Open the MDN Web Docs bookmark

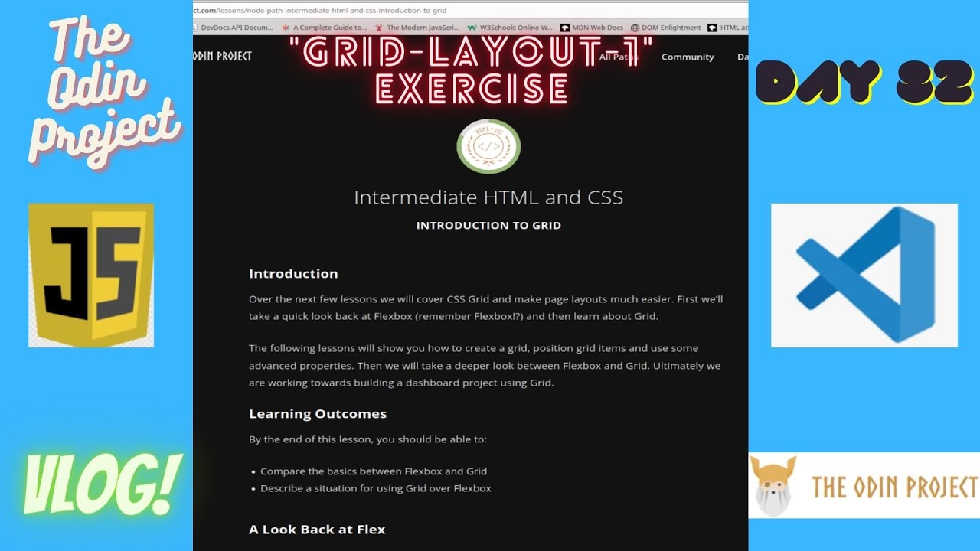click(x=592, y=28)
